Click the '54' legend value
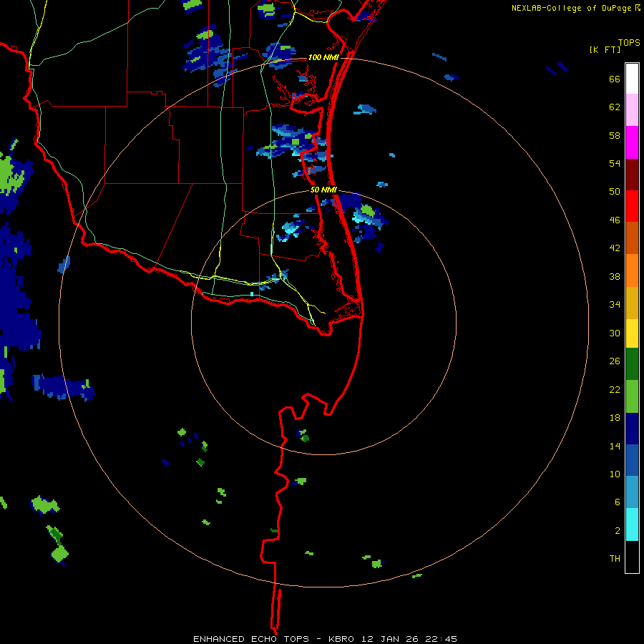 click(x=615, y=163)
